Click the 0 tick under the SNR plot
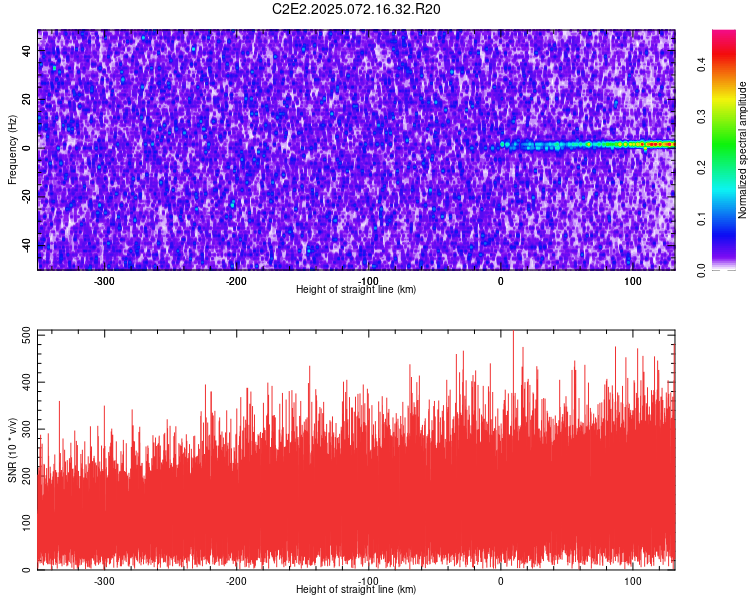This screenshot has height=600, width=750. 500,581
